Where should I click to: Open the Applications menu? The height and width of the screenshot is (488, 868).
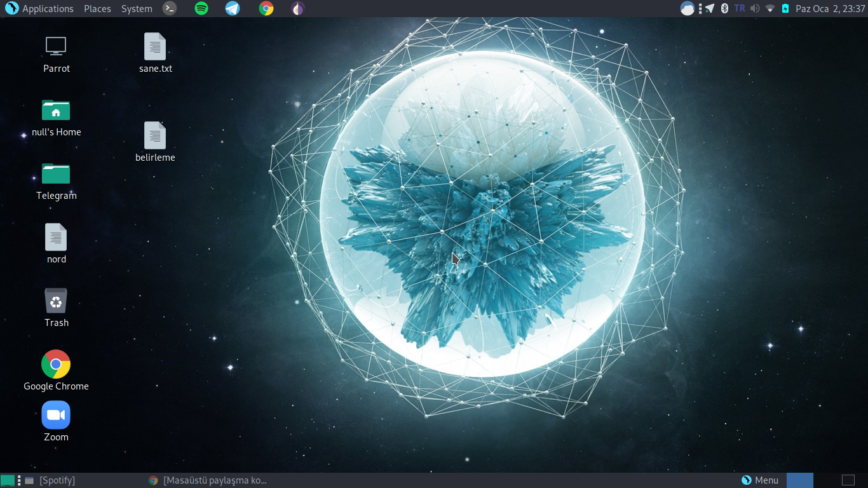pos(48,8)
